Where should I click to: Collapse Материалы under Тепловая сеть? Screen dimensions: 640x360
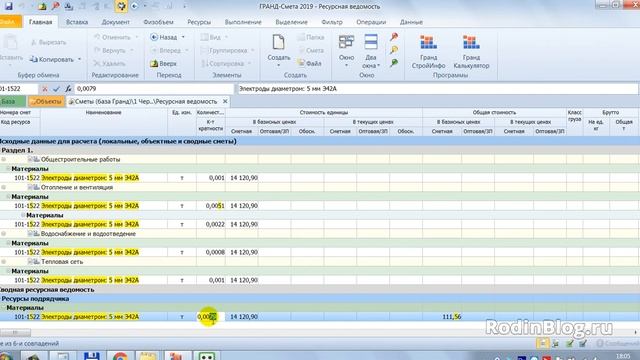coord(8,271)
